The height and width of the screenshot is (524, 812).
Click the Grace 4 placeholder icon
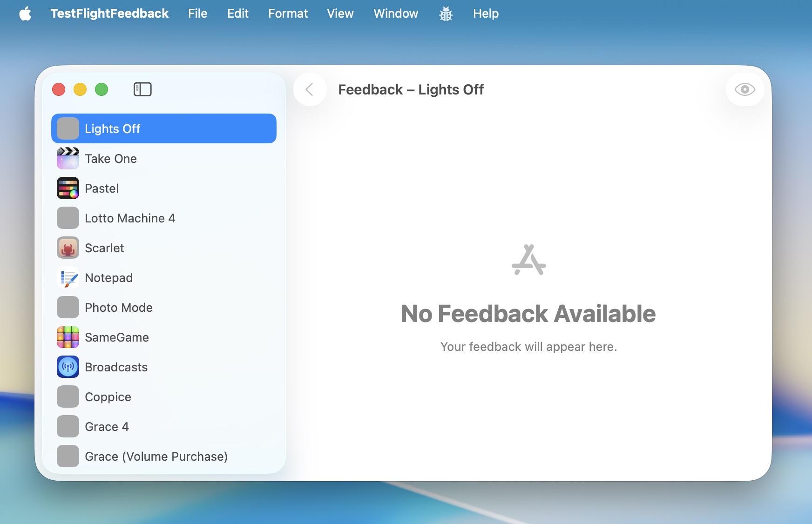coord(68,427)
